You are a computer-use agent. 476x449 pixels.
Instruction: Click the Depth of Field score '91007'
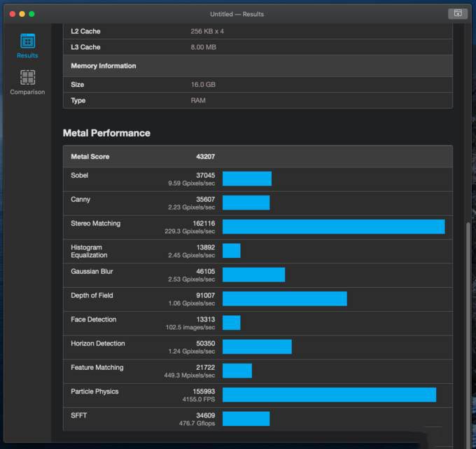206,296
